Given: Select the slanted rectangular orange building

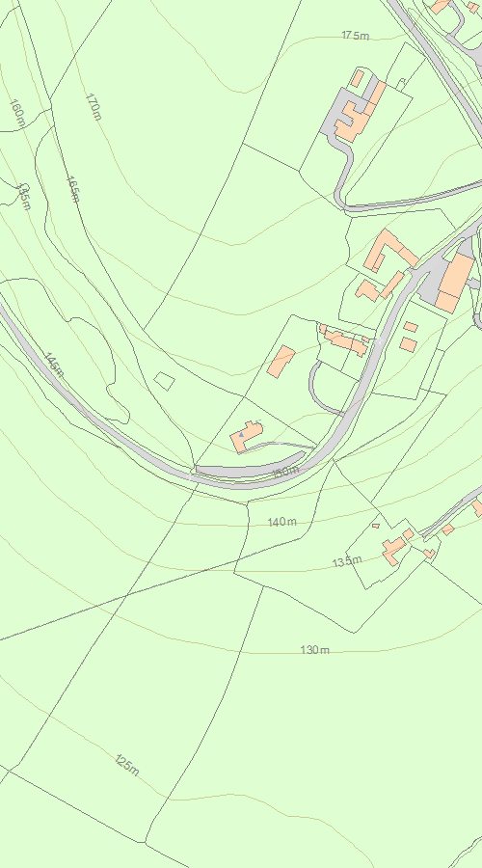Looking at the screenshot, I should coord(281,362).
